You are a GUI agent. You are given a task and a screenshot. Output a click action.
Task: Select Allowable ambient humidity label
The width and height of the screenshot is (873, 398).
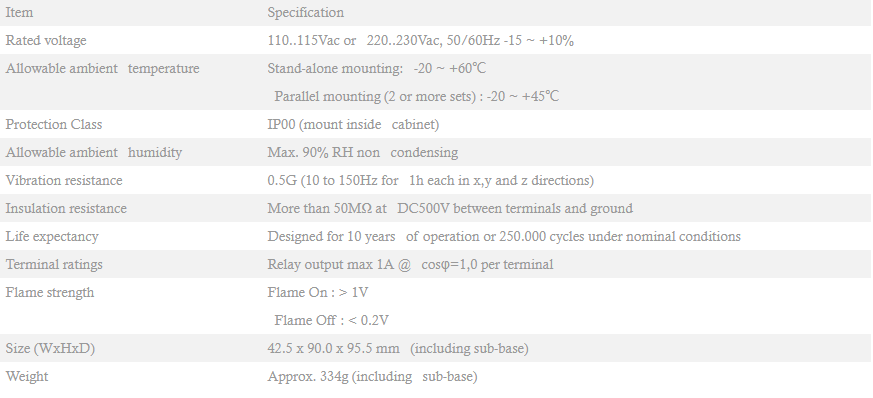[x=94, y=153]
